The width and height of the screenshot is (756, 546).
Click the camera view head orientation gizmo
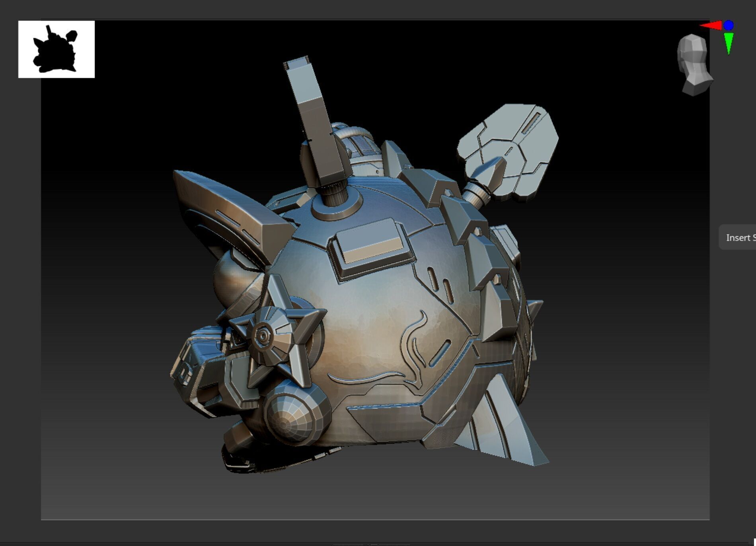pos(695,65)
